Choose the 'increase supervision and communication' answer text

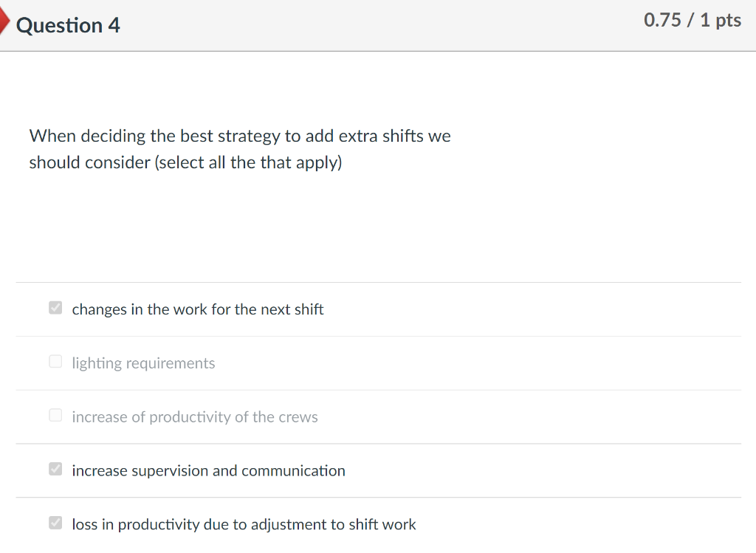[208, 471]
